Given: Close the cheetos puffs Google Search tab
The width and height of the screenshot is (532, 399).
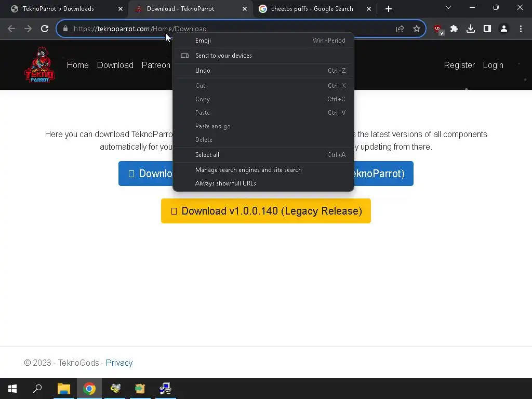Looking at the screenshot, I should [369, 9].
